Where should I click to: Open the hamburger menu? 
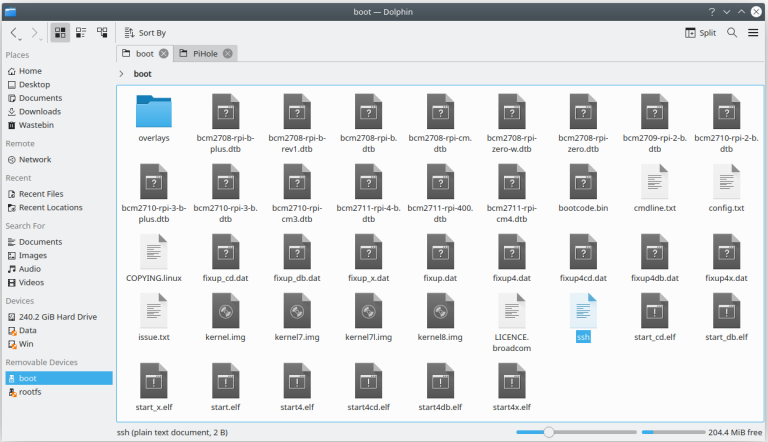tap(753, 33)
